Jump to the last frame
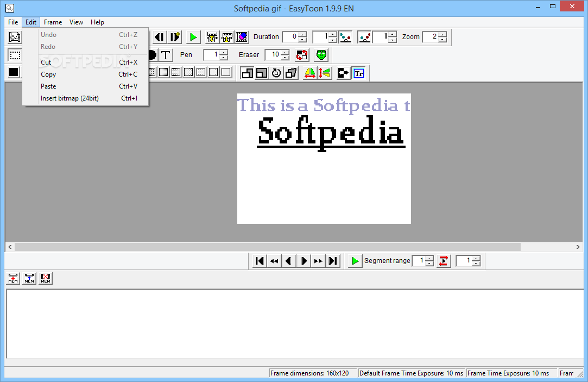The height and width of the screenshot is (382, 588). pos(333,261)
